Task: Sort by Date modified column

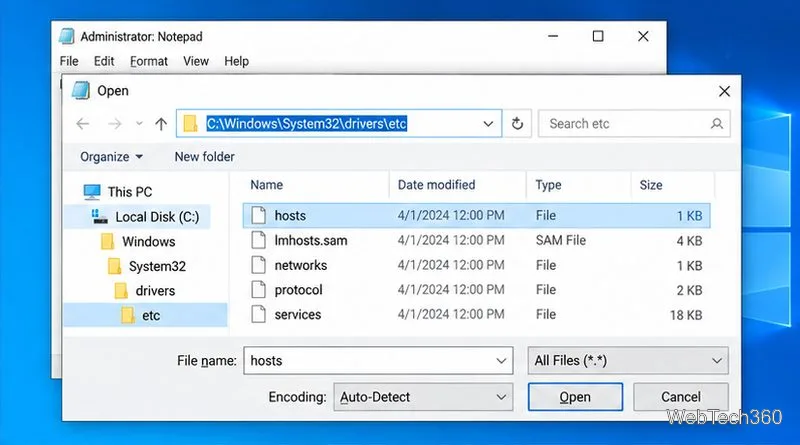Action: coord(436,185)
